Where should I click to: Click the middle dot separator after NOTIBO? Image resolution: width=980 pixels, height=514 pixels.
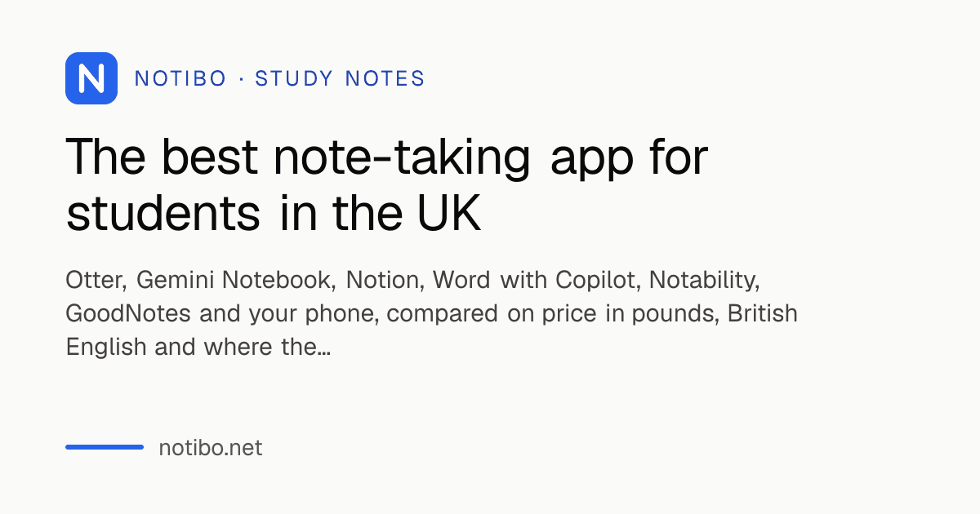[x=241, y=79]
